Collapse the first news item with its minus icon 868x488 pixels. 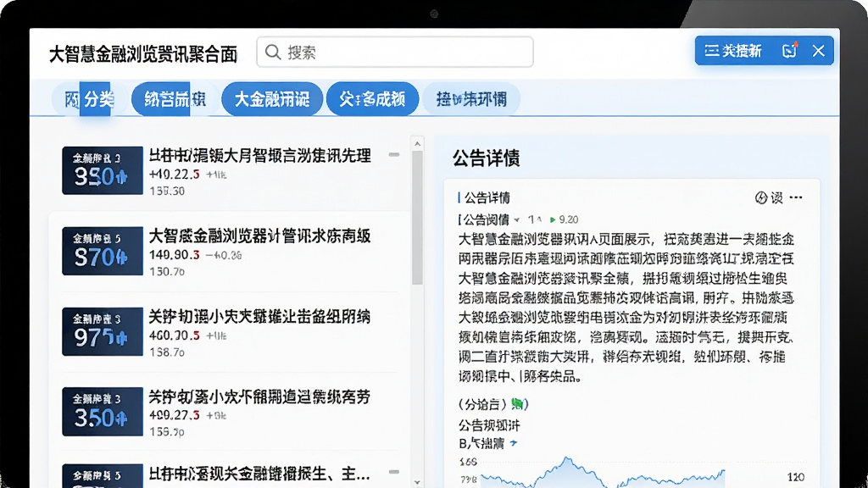(x=394, y=155)
